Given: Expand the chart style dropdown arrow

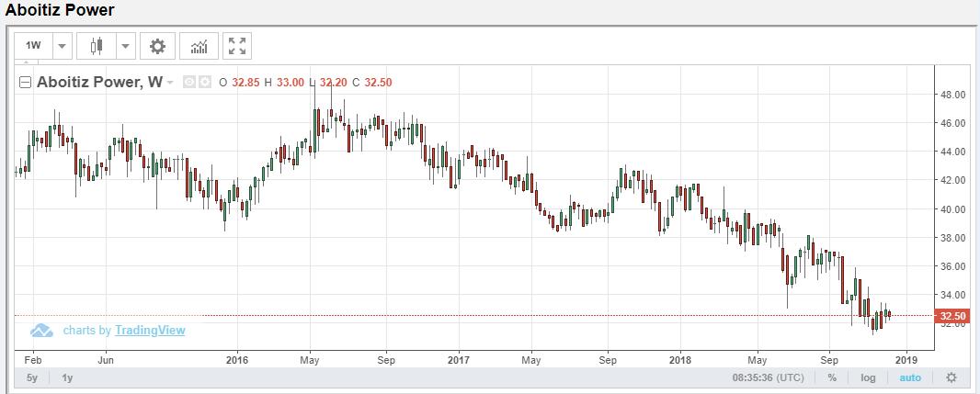Looking at the screenshot, I should point(125,46).
